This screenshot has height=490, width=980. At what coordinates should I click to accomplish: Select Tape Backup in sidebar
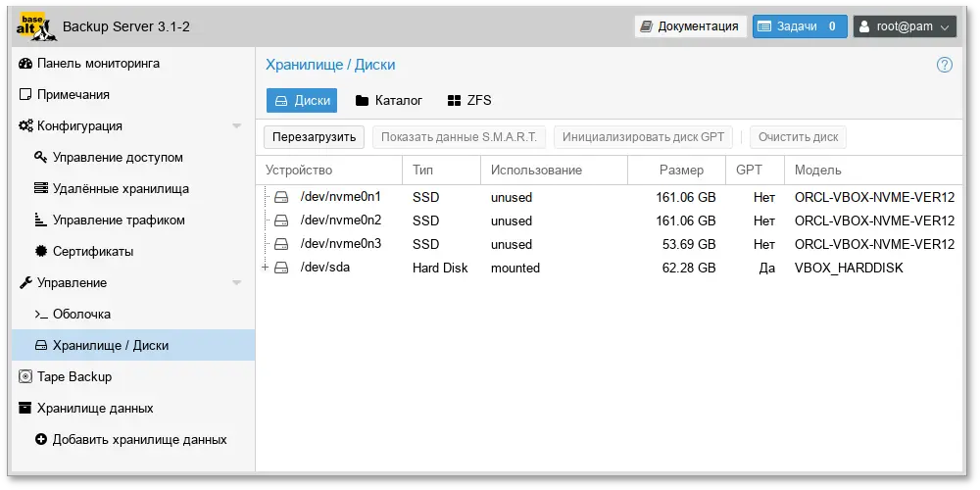pos(133,377)
